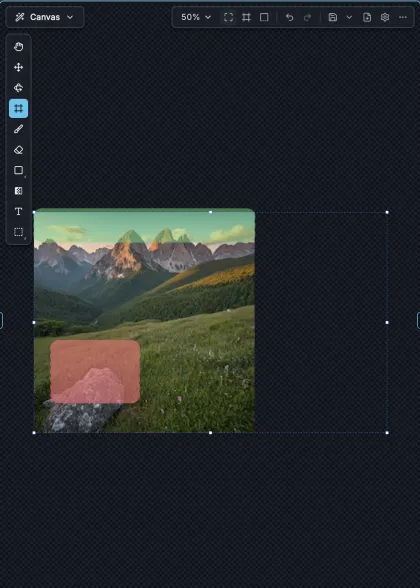Click the fit-view-to-screen icon
Screen dimensions: 420x588
[x=228, y=17]
